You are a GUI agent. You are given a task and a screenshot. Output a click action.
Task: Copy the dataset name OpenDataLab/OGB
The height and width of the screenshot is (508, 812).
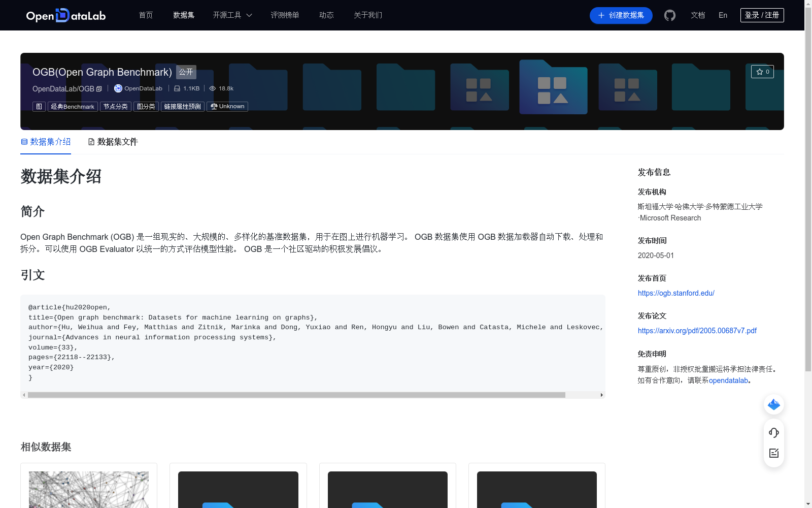99,88
